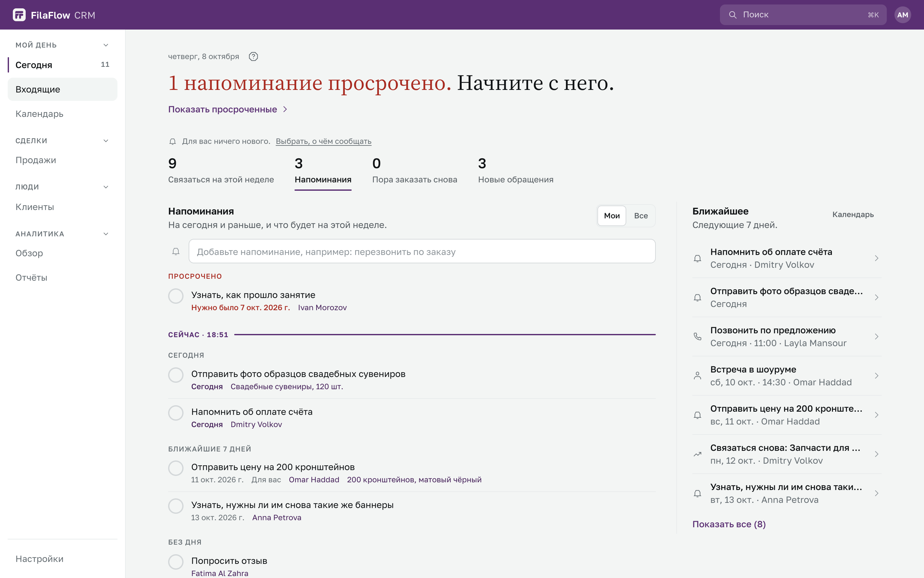
Task: Click 'Показать все (8)' link
Action: pyautogui.click(x=729, y=524)
